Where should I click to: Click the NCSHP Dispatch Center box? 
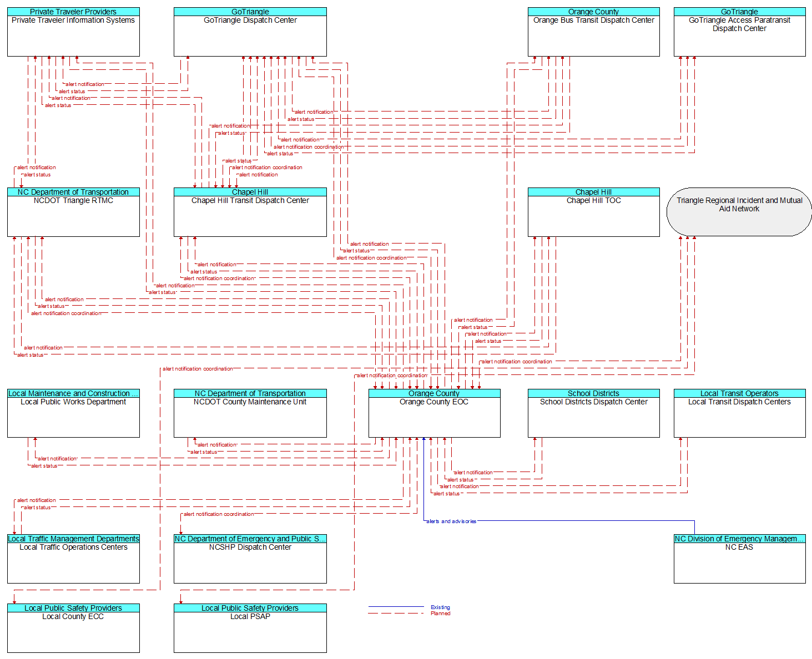(x=250, y=559)
